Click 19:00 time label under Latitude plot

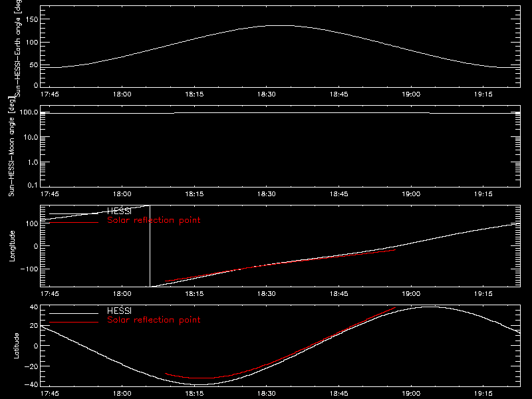click(x=411, y=394)
